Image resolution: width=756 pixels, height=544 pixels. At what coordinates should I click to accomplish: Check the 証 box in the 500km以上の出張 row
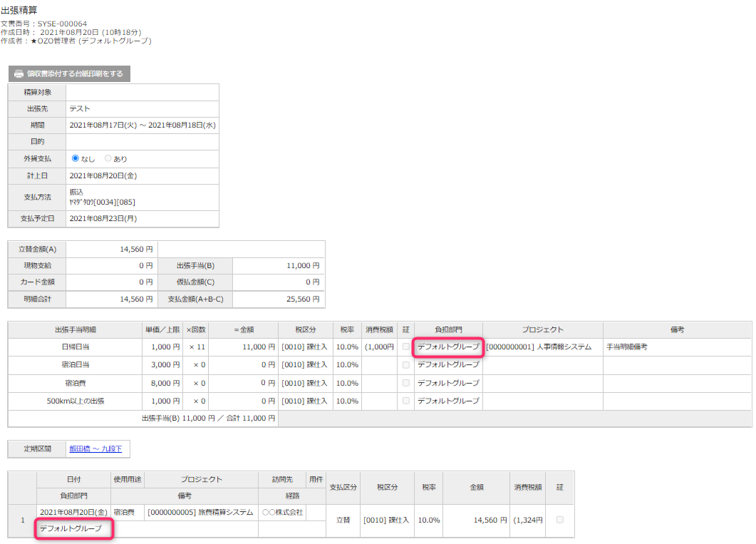(405, 401)
